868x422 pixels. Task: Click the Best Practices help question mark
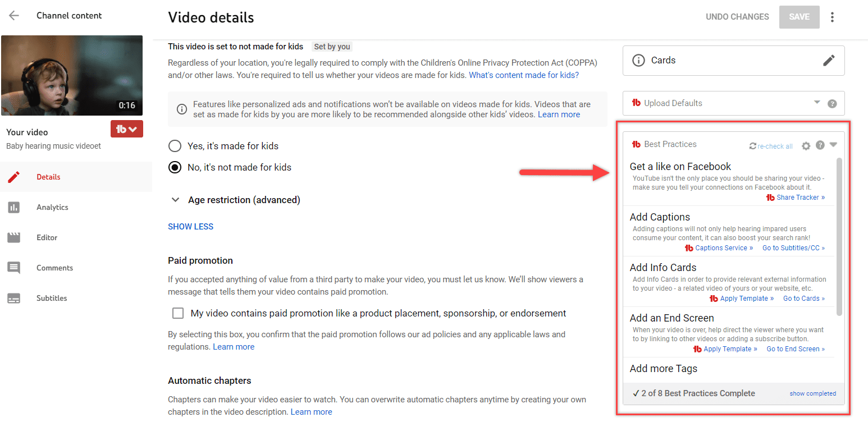pyautogui.click(x=820, y=145)
